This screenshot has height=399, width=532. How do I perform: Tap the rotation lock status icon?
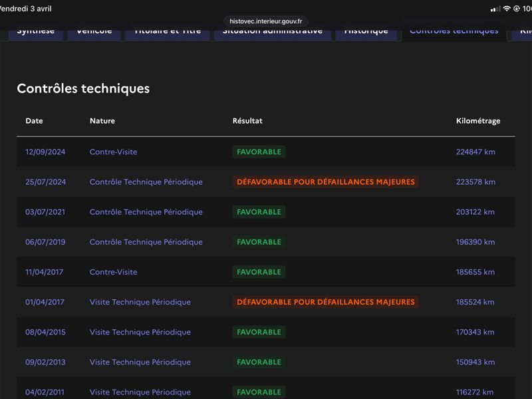tap(517, 9)
